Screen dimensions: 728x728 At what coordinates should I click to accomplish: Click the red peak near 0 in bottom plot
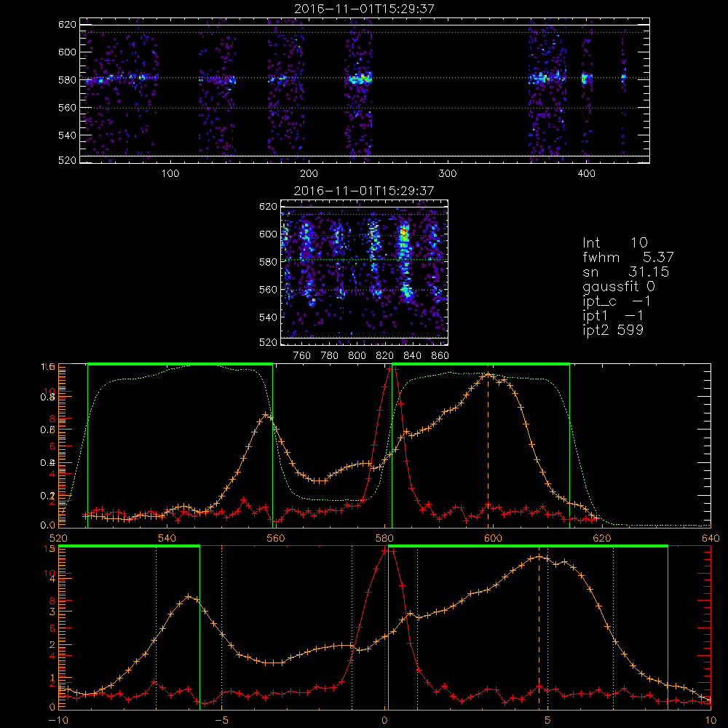coord(389,550)
